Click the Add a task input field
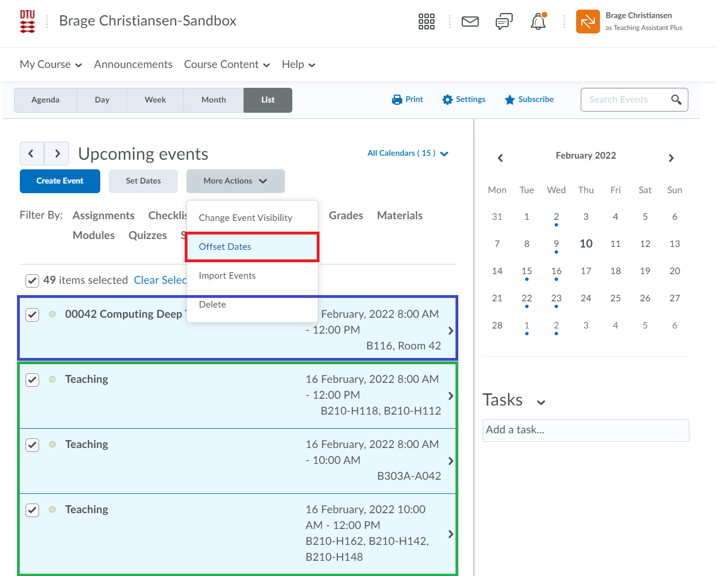Screen dimensions: 728x576 coord(586,430)
